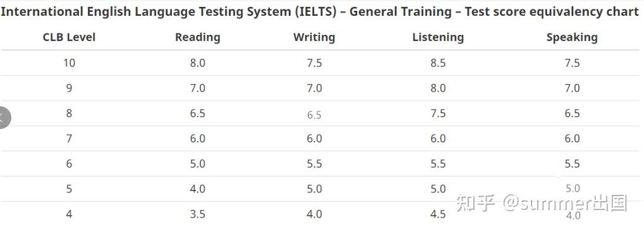Select CLB level 4 row label

(69, 214)
